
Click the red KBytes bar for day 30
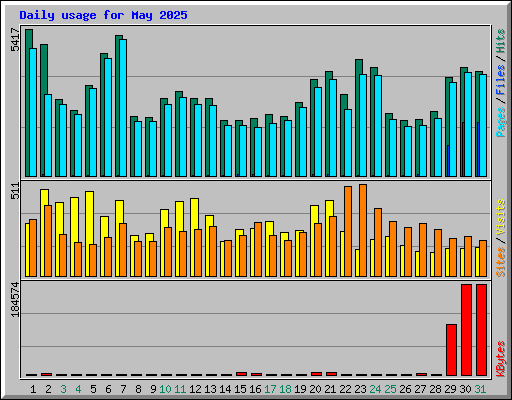point(466,330)
